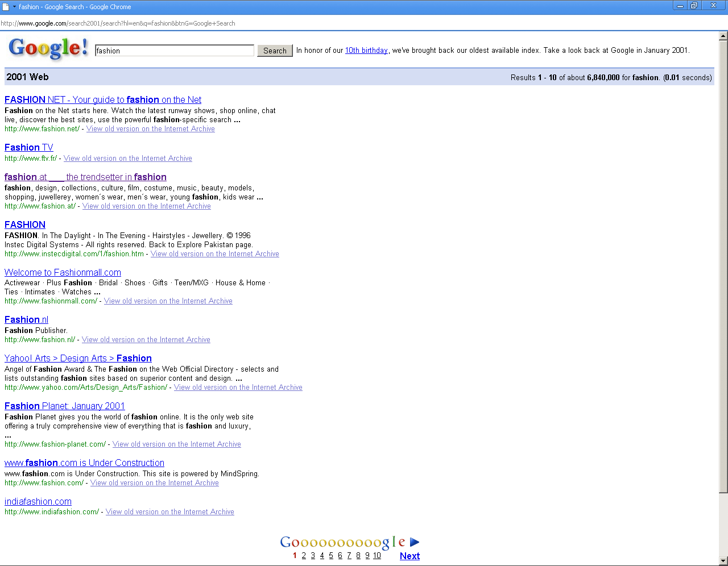The width and height of the screenshot is (728, 566).
Task: Open www.fashion.com is Under Construction result
Action: (x=84, y=463)
